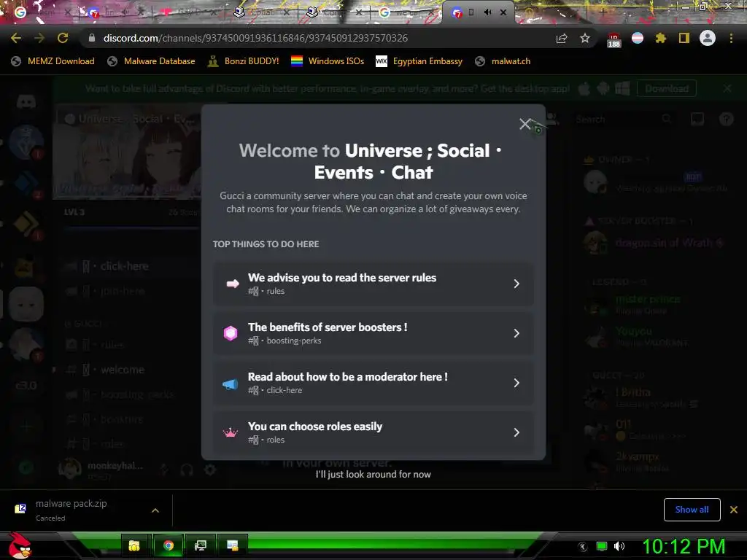747x560 pixels.
Task: Click Show all downloads
Action: (692, 510)
